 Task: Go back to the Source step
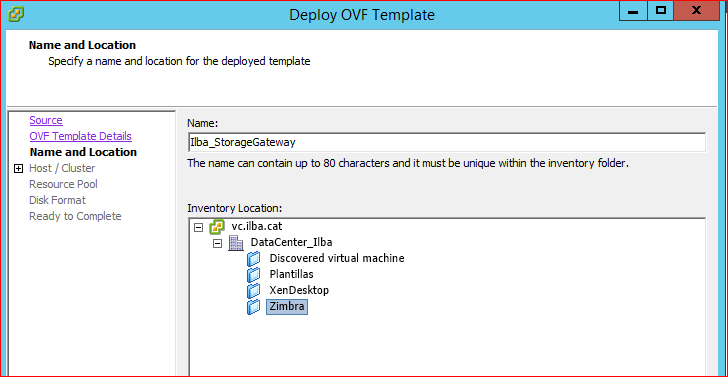tap(46, 120)
